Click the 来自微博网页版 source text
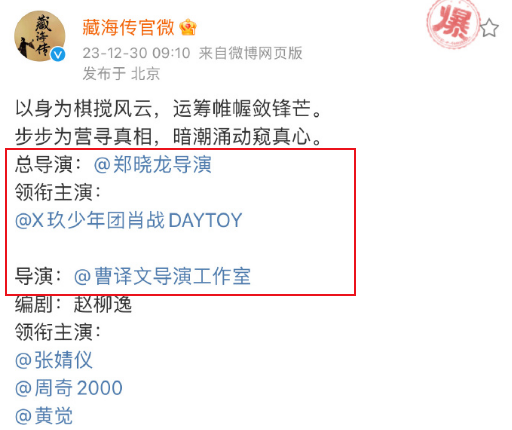The height and width of the screenshot is (430, 512). [251, 53]
